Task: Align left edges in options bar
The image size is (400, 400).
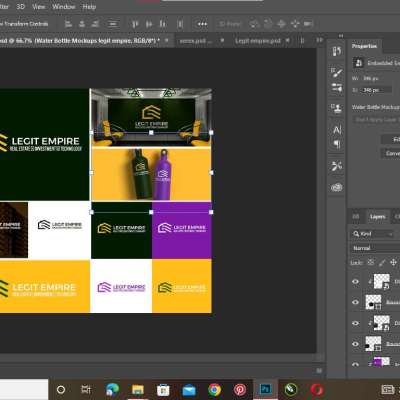Action: pyautogui.click(x=68, y=24)
